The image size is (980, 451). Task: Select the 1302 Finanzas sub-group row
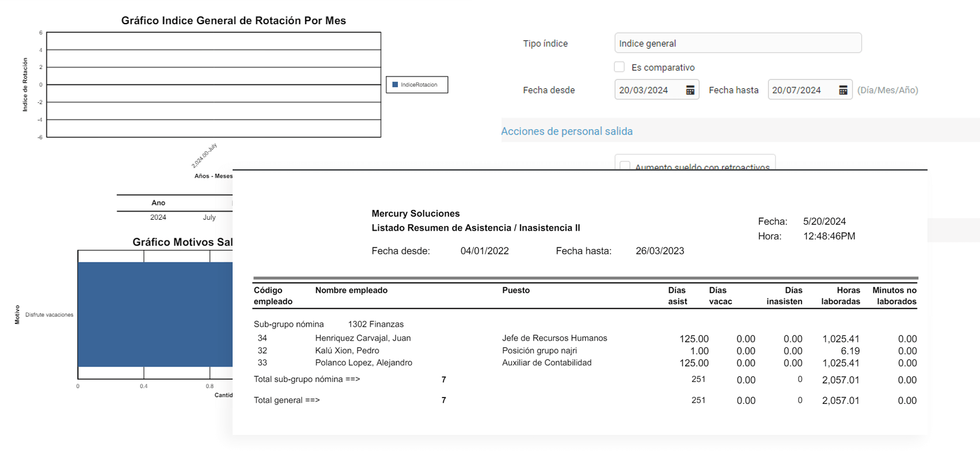click(329, 324)
